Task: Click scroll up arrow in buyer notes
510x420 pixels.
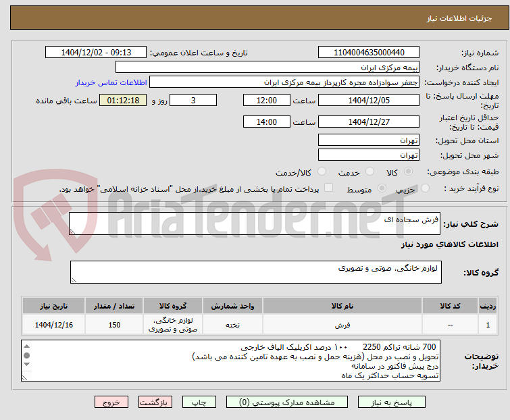Action: pos(26,346)
